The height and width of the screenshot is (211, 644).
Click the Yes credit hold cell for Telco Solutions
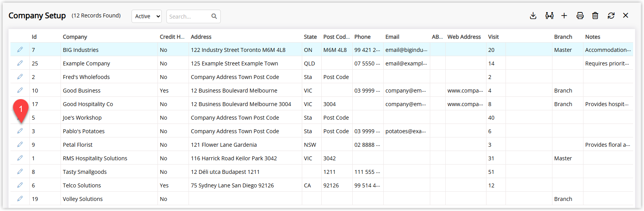(x=164, y=185)
